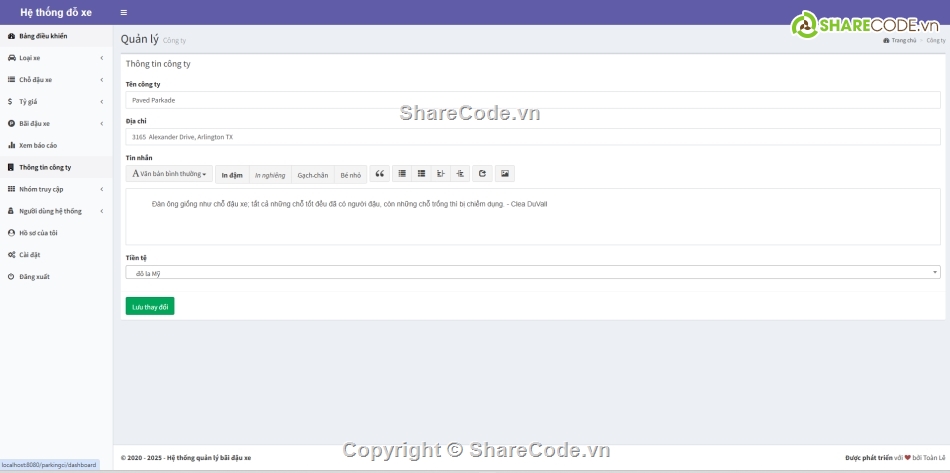Click the user circle icon for Hồ sơ của tôi
The width and height of the screenshot is (950, 473).
coord(11,233)
